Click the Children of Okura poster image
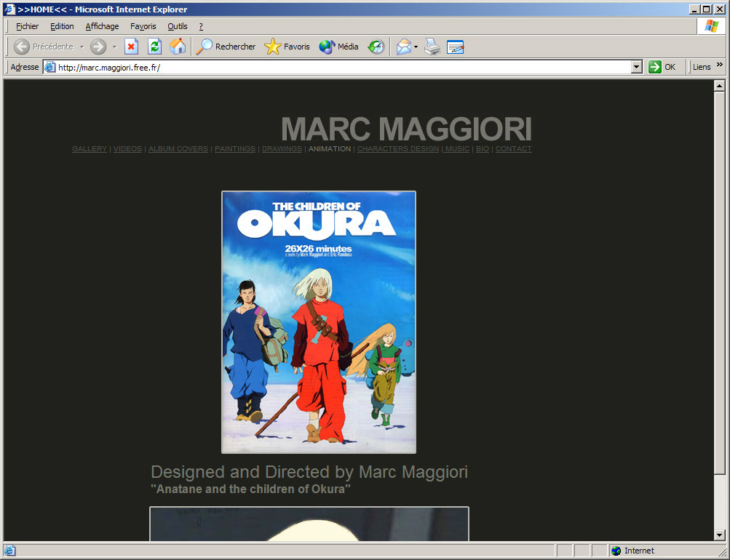Image resolution: width=730 pixels, height=560 pixels. (x=319, y=322)
